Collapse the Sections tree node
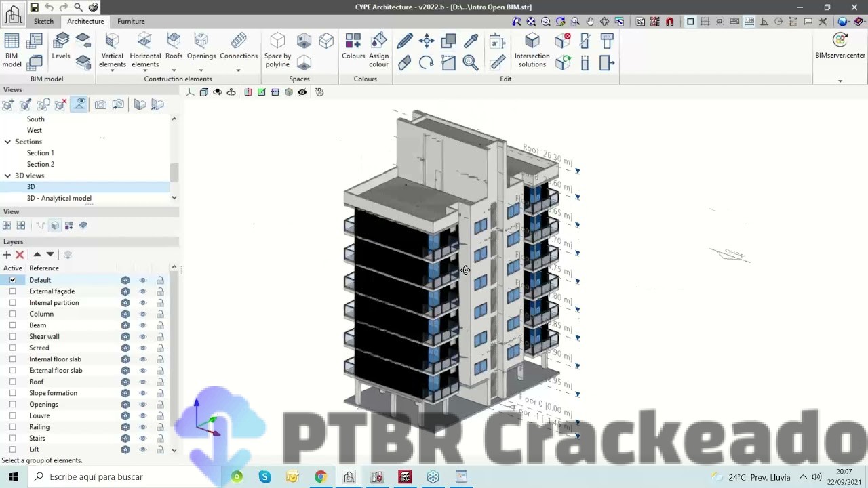This screenshot has width=868, height=488. click(7, 142)
